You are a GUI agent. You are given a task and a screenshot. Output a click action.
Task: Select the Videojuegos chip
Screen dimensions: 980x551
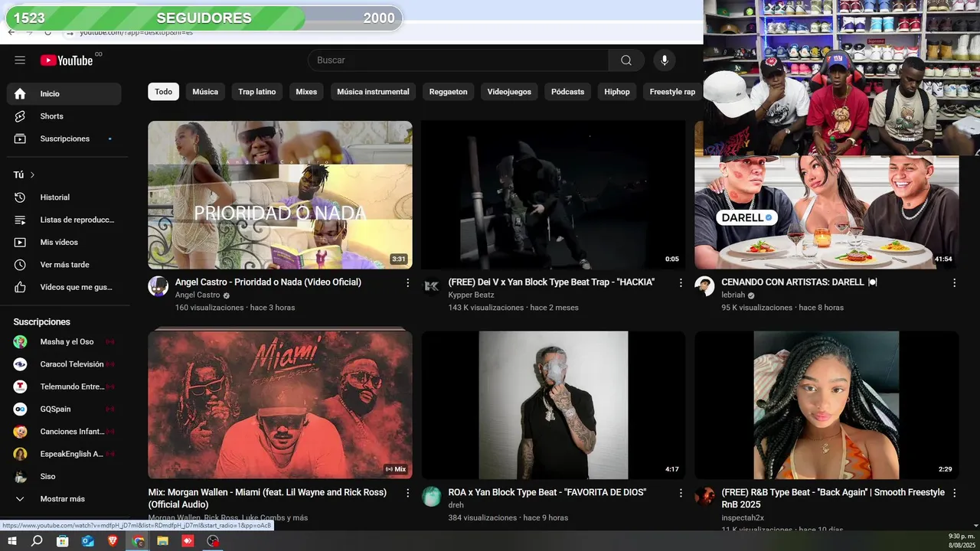tap(509, 92)
